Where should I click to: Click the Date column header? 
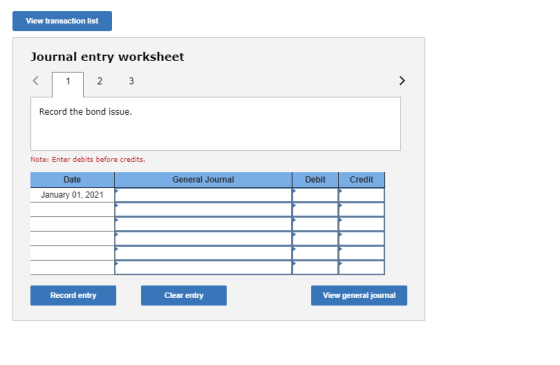(72, 180)
